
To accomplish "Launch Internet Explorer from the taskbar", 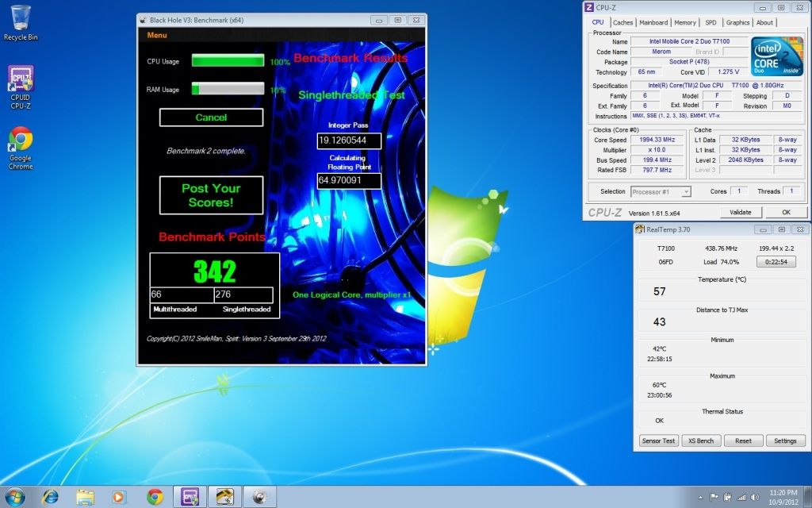I will point(50,497).
